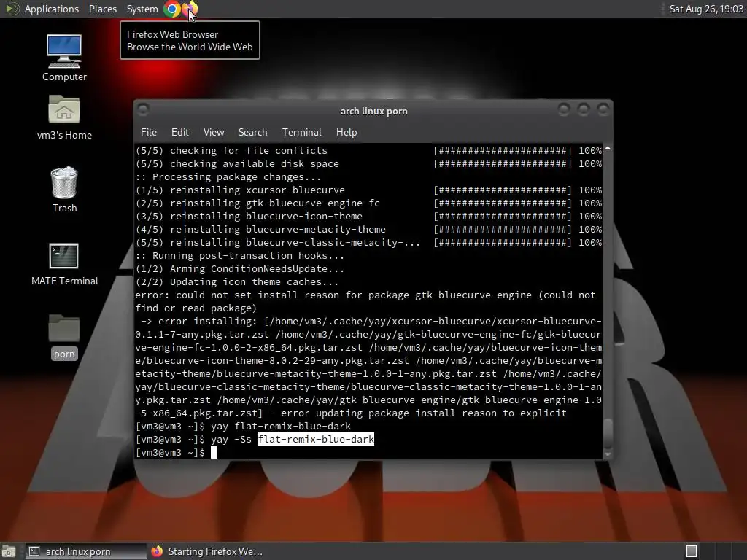Screen dimensions: 747x560
Task: Open the terminal File menu
Action: click(x=149, y=132)
